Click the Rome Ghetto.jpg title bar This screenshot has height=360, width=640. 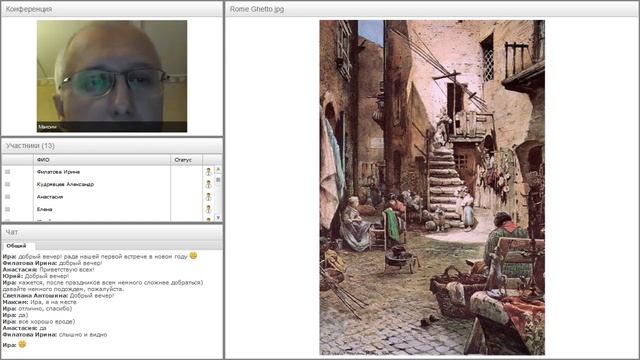(432, 9)
